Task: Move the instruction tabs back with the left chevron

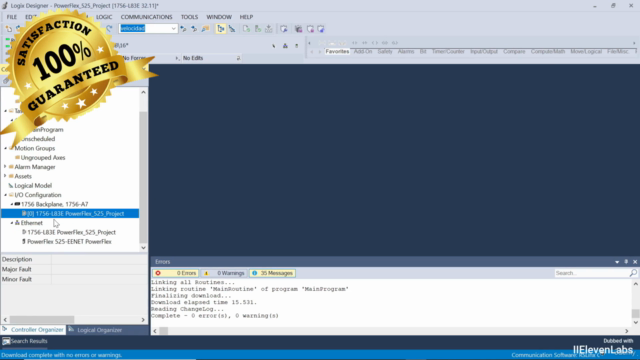Action: [312, 51]
